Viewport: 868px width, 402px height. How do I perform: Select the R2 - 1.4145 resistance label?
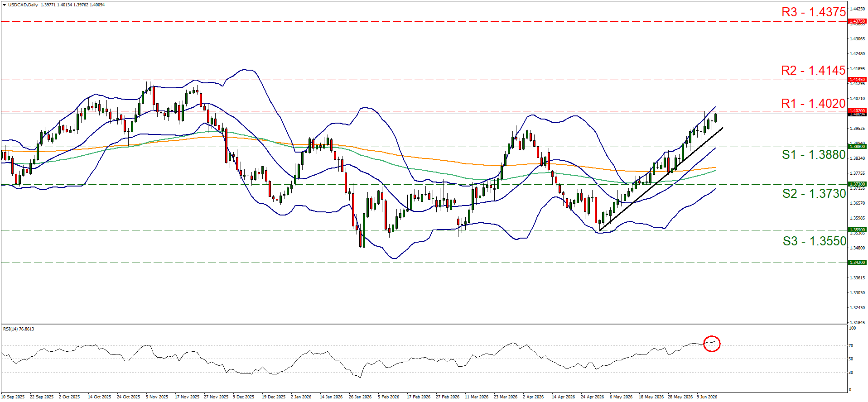pos(814,71)
